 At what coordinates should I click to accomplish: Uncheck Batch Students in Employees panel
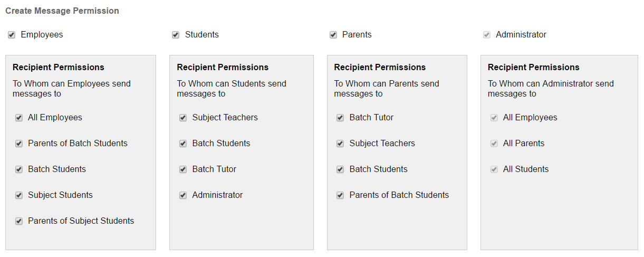click(x=19, y=169)
